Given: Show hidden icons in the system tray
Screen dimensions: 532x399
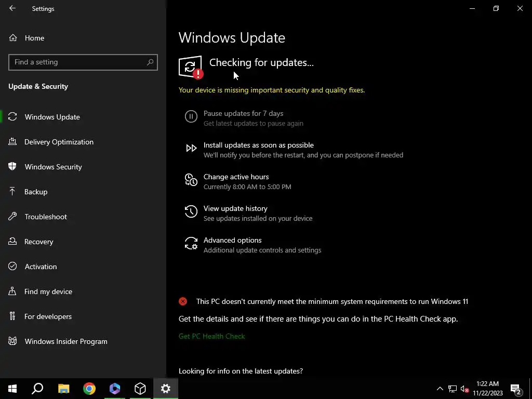Looking at the screenshot, I should pos(440,389).
